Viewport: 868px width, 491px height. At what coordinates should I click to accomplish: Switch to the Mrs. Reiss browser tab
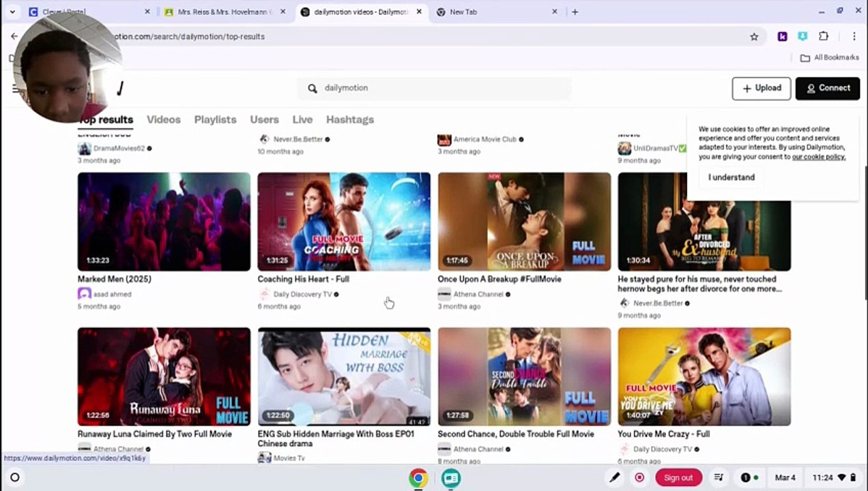tap(225, 12)
